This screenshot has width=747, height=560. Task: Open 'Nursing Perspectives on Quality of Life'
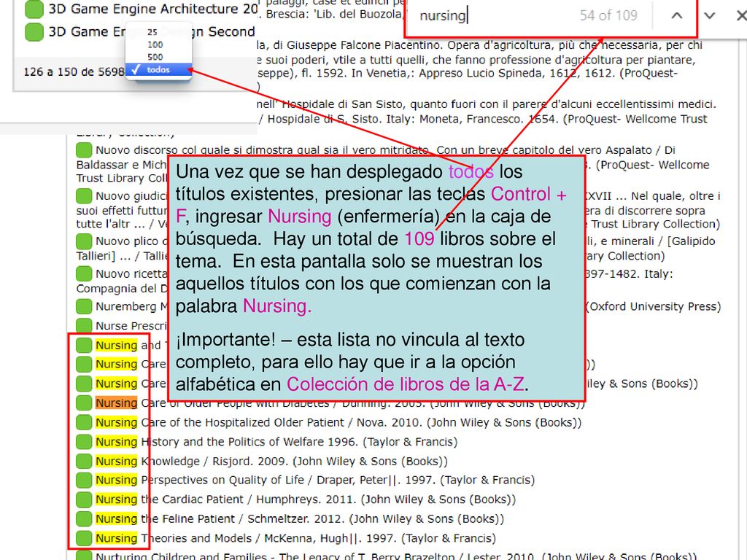point(315,480)
